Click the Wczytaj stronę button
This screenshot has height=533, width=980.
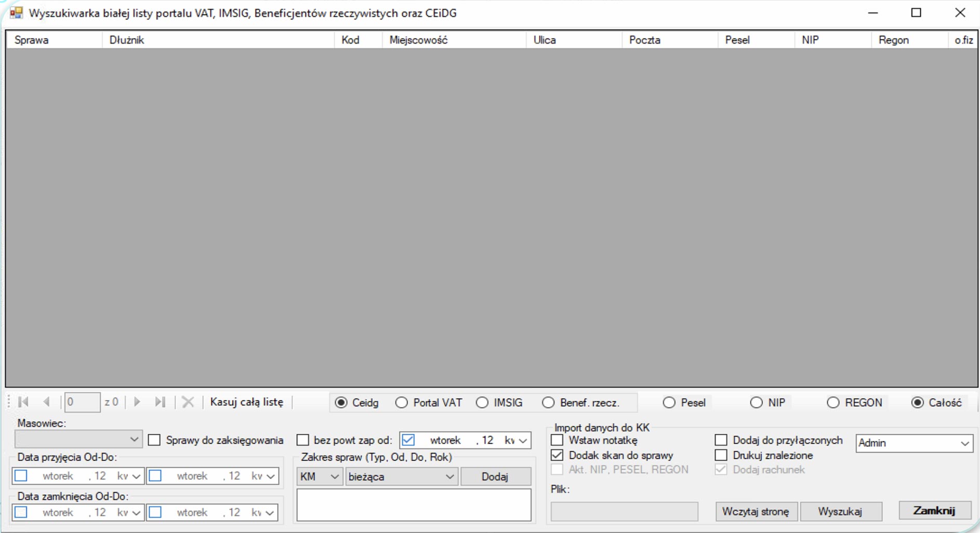756,512
